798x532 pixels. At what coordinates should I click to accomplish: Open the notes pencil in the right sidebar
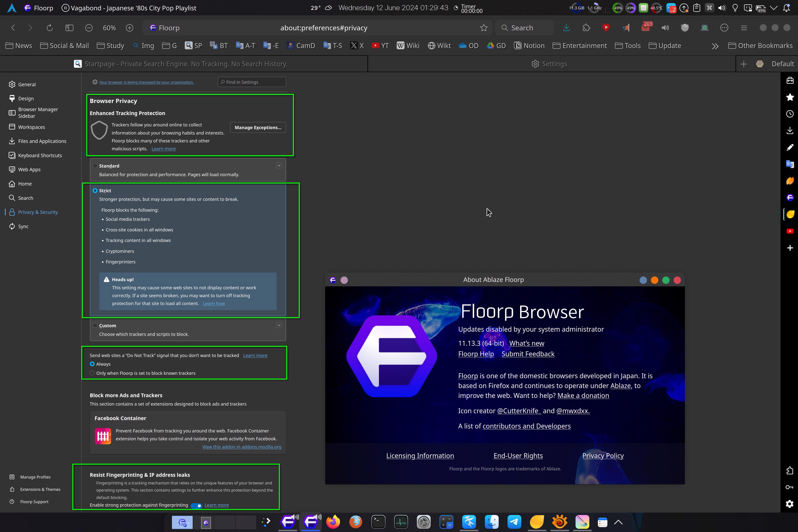point(790,147)
